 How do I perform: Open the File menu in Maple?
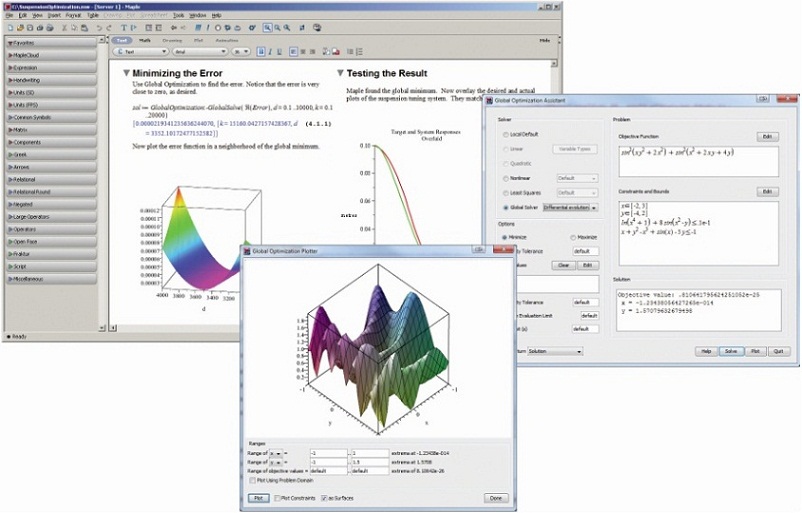[9, 16]
